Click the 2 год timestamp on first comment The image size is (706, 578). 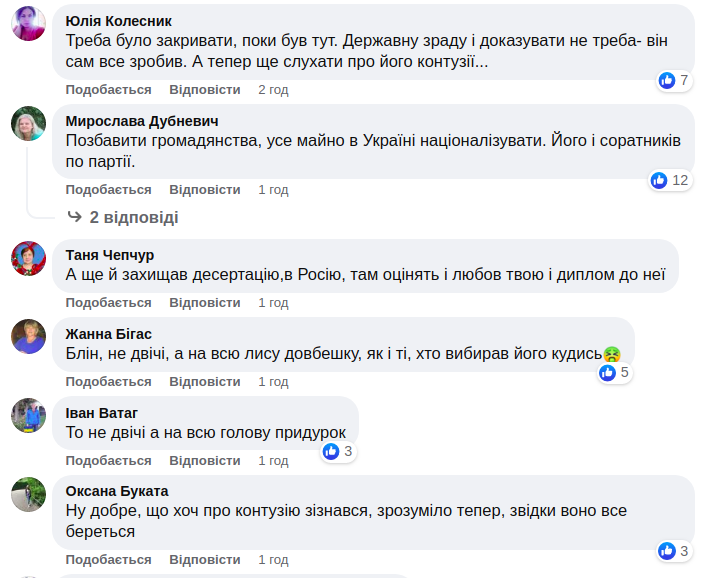point(273,90)
